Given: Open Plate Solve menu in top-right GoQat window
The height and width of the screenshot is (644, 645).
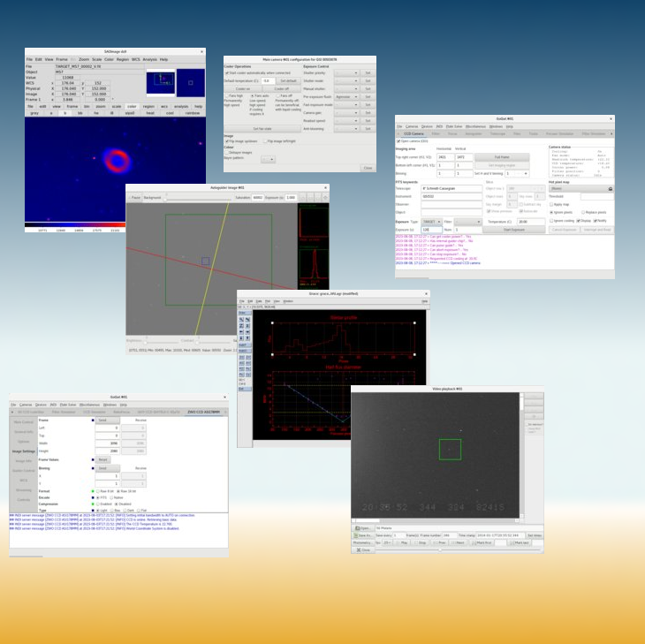Looking at the screenshot, I should coord(454,126).
